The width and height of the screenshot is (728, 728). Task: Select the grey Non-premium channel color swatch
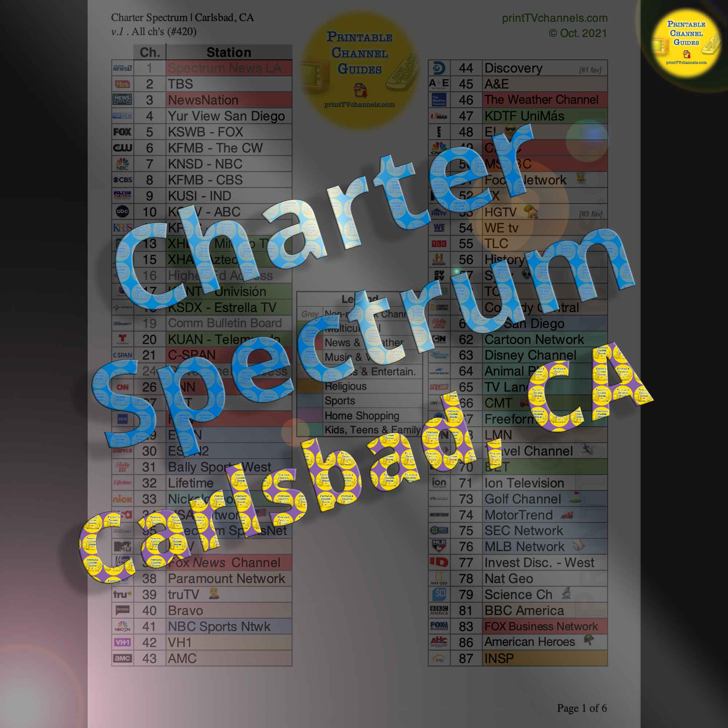tap(309, 312)
